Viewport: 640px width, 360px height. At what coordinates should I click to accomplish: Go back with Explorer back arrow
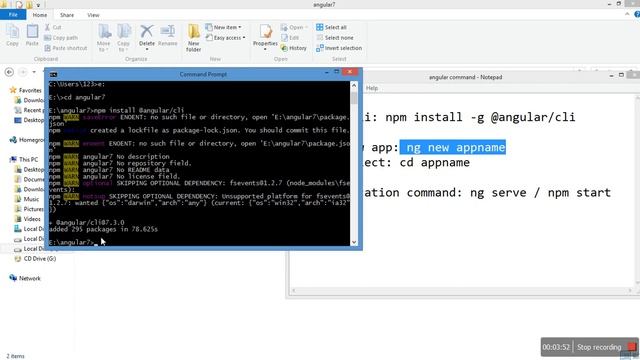[9, 72]
